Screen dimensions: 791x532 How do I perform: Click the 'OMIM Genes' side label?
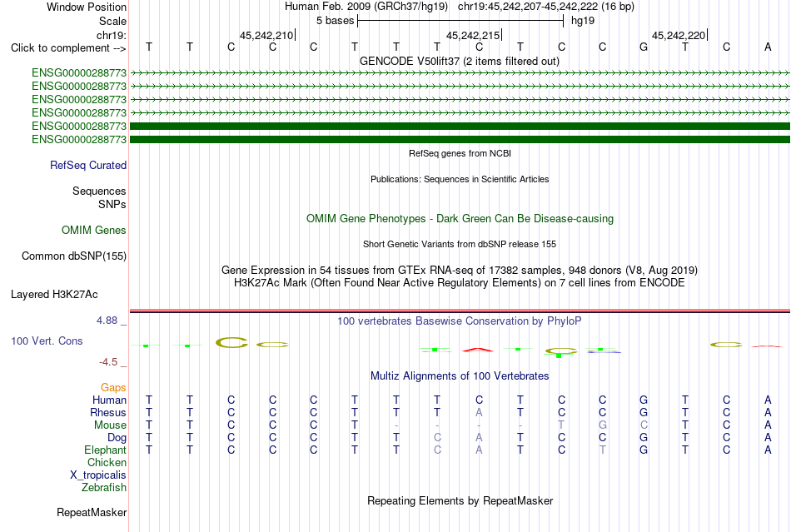pos(94,231)
